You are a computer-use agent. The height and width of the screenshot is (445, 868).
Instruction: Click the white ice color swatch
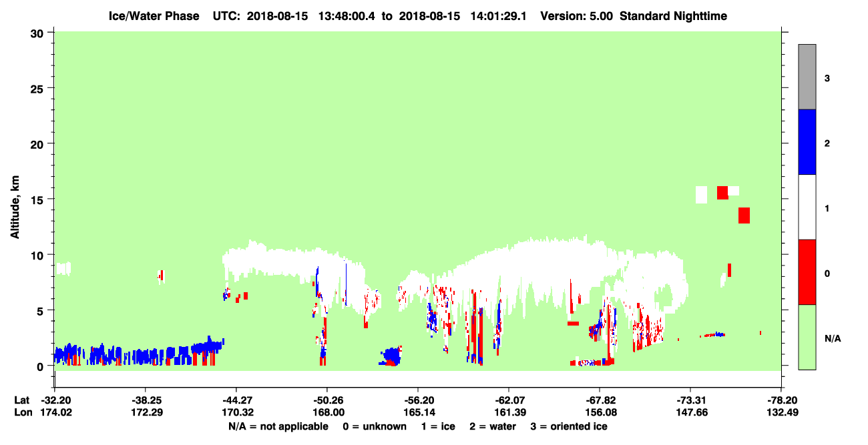point(807,207)
